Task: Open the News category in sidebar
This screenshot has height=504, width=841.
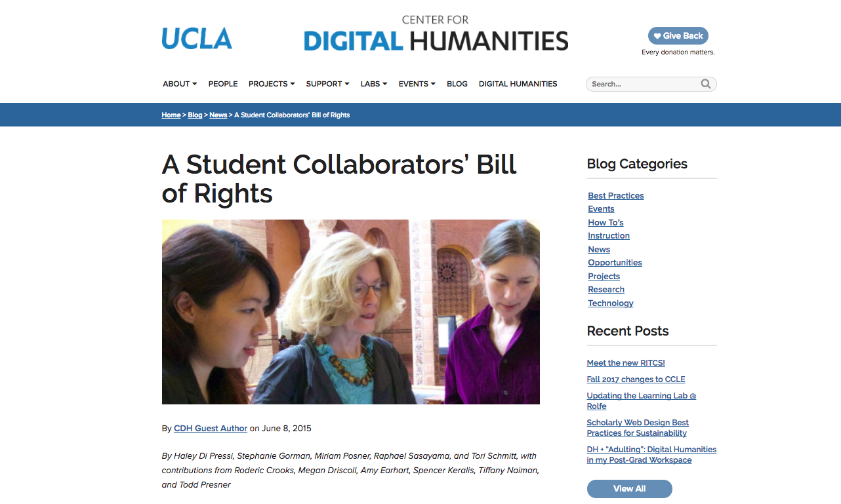Action: (599, 250)
